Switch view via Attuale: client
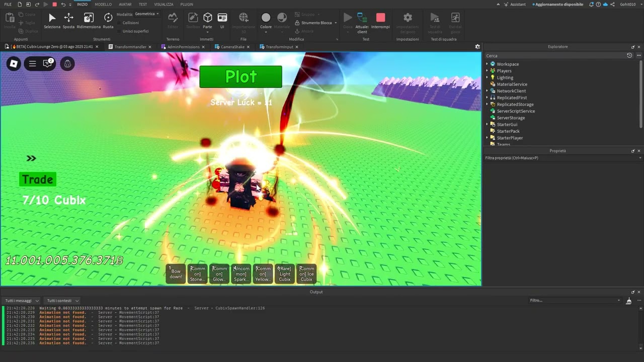Viewport: 644px width, 362px height. [362, 23]
